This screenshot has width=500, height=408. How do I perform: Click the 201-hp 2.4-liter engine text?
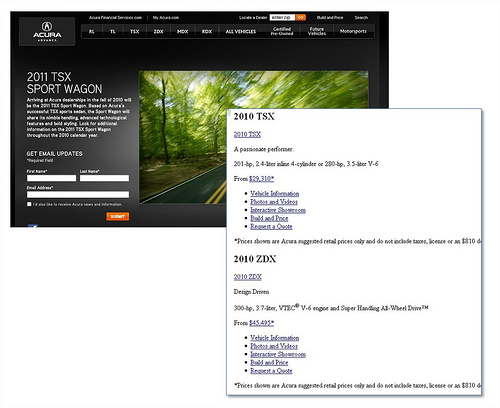pos(306,164)
